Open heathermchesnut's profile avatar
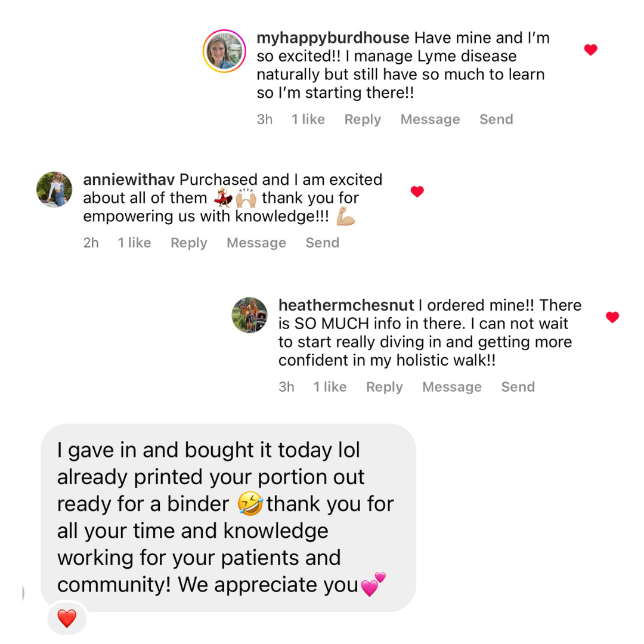The width and height of the screenshot is (644, 644). pos(249,315)
